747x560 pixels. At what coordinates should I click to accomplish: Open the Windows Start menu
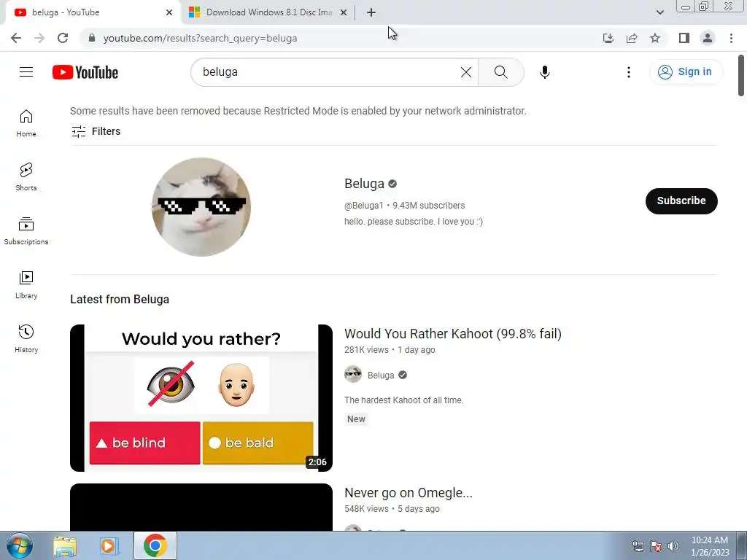19,545
